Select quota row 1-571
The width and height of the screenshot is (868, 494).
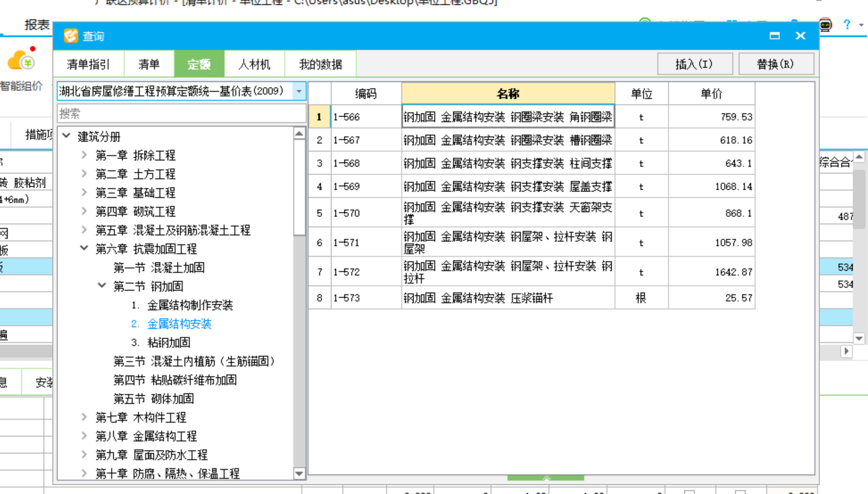(x=532, y=243)
